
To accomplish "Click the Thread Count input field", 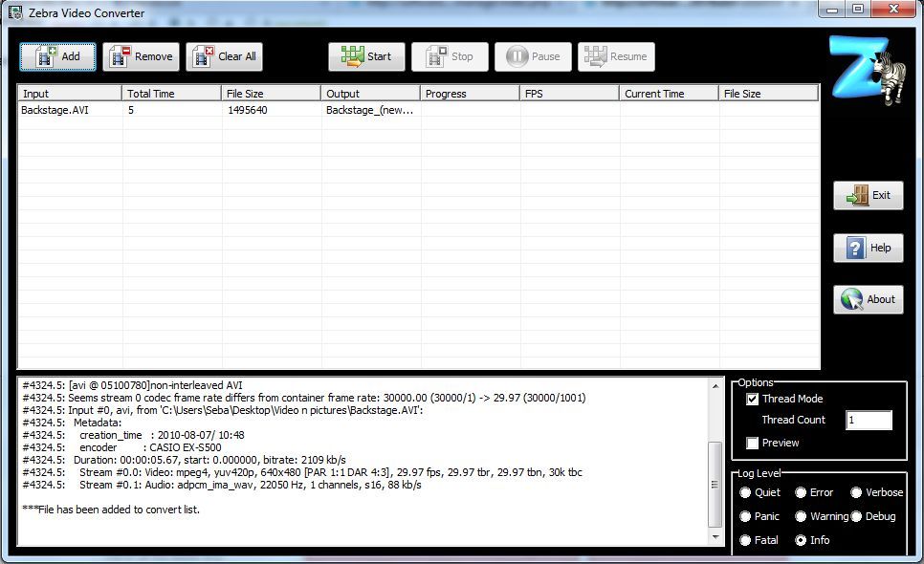I will point(869,420).
